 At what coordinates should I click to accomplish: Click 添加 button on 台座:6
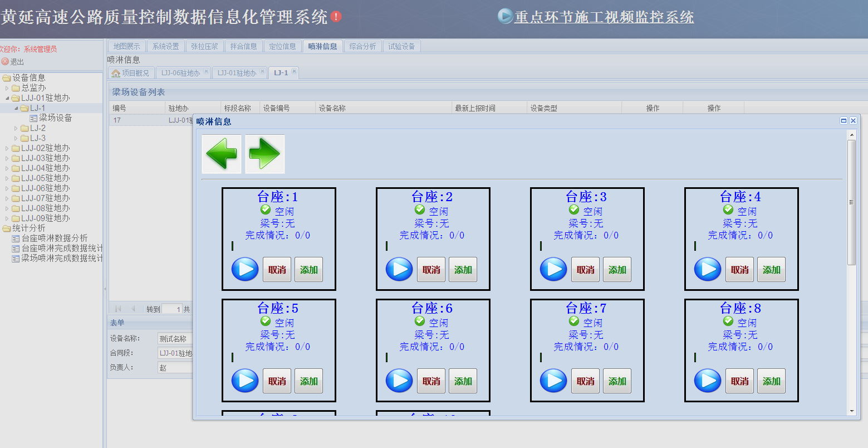coord(463,381)
